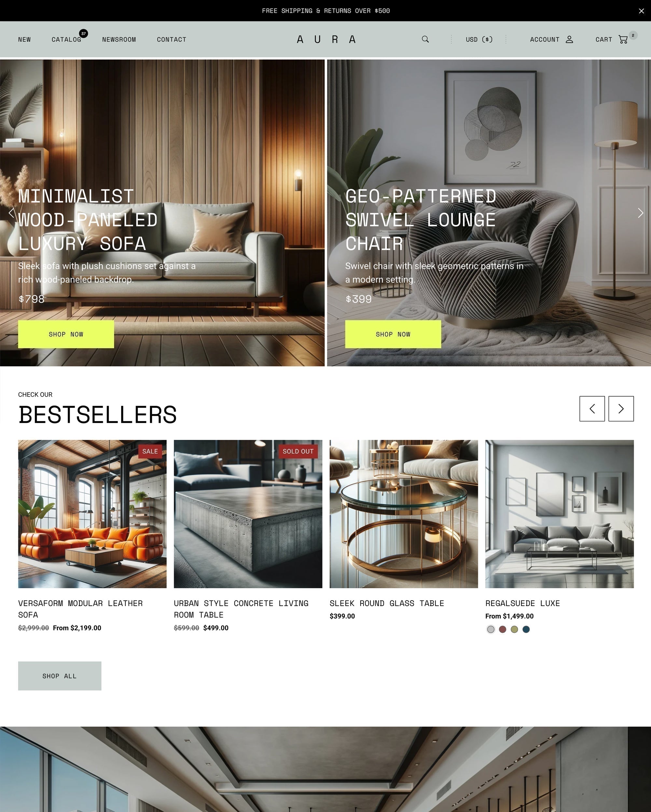Click the account user icon

pyautogui.click(x=570, y=39)
